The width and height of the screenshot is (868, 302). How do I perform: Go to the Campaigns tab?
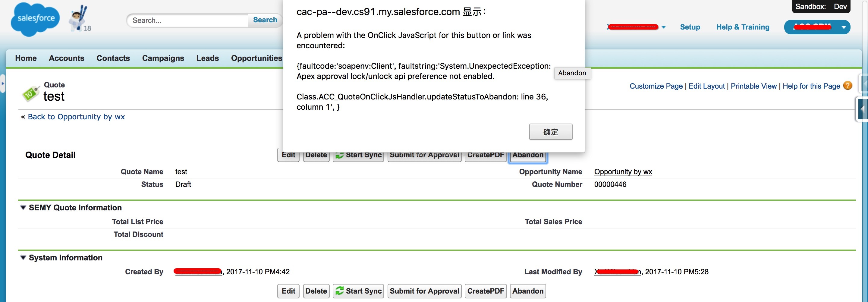163,58
